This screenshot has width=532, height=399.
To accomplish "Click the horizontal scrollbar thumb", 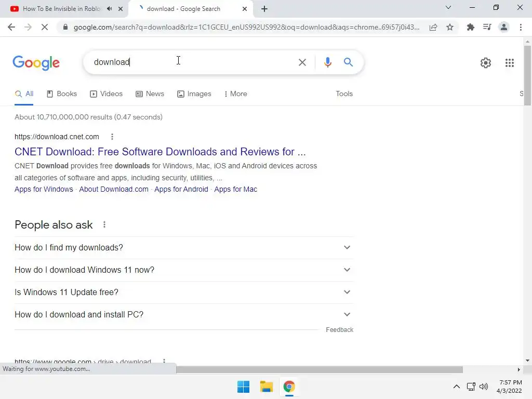I will [320, 369].
